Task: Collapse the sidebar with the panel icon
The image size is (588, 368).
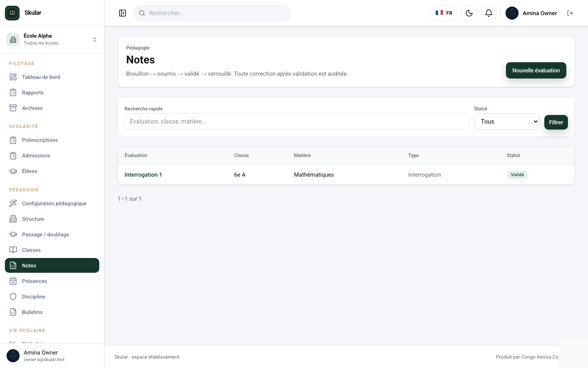Action: click(122, 13)
